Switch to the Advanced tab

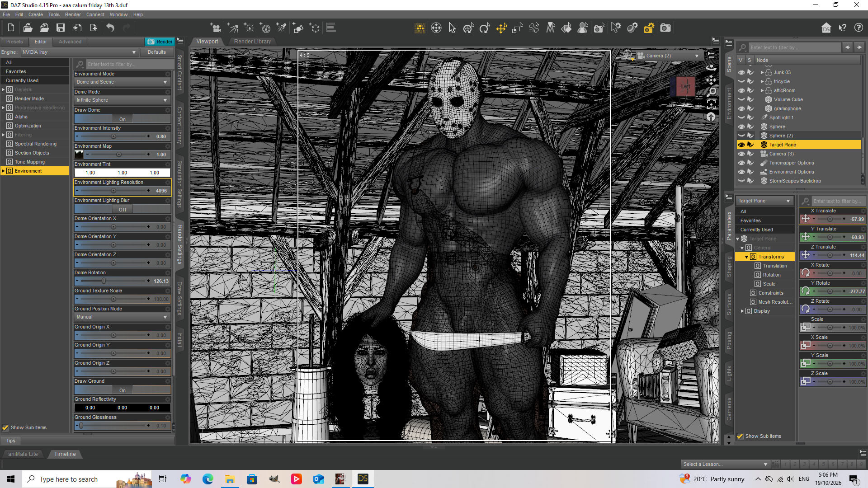[70, 42]
